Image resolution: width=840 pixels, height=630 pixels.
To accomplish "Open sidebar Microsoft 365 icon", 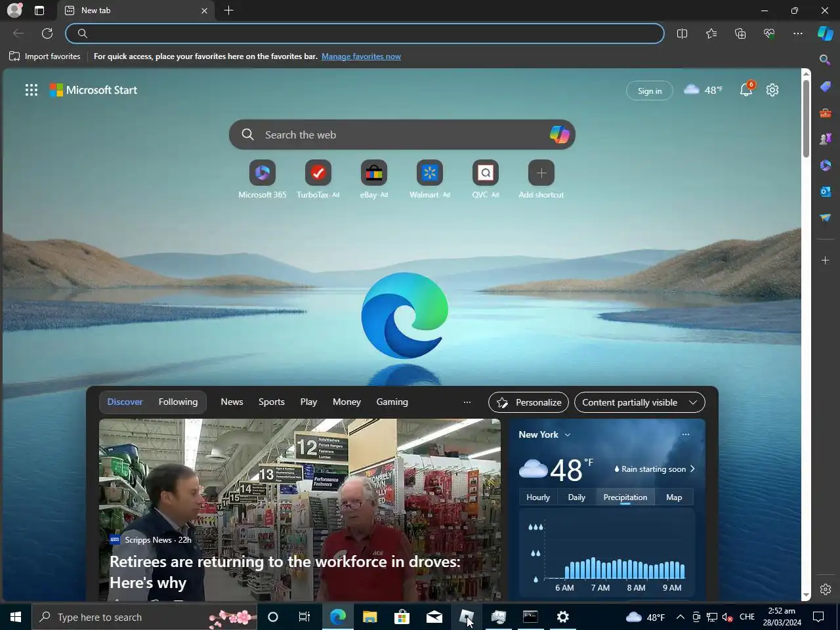I will [825, 165].
